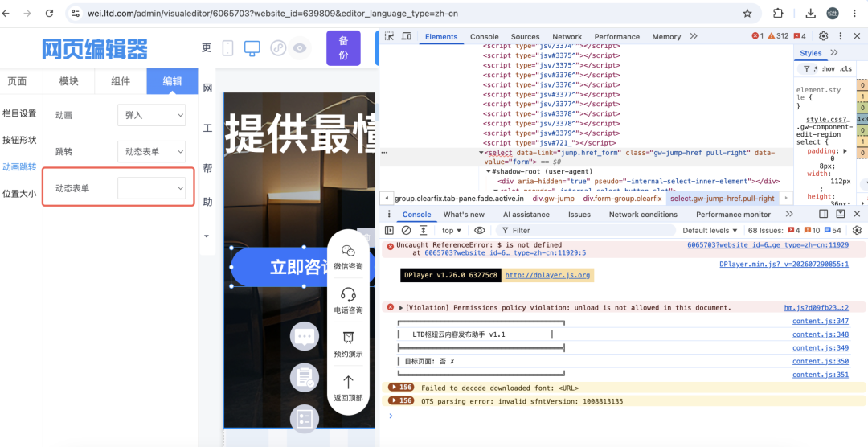
Task: Open console settings gear icon
Action: (857, 231)
